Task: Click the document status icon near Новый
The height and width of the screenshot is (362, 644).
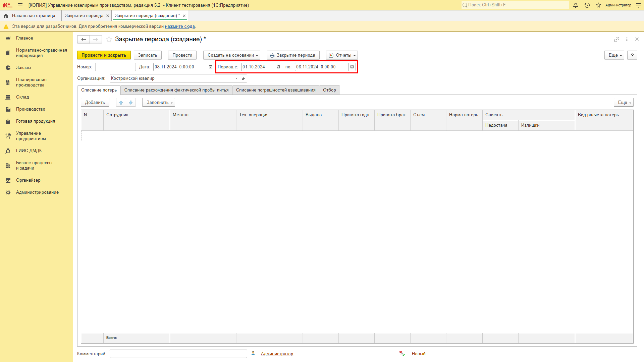Action: 402,354
